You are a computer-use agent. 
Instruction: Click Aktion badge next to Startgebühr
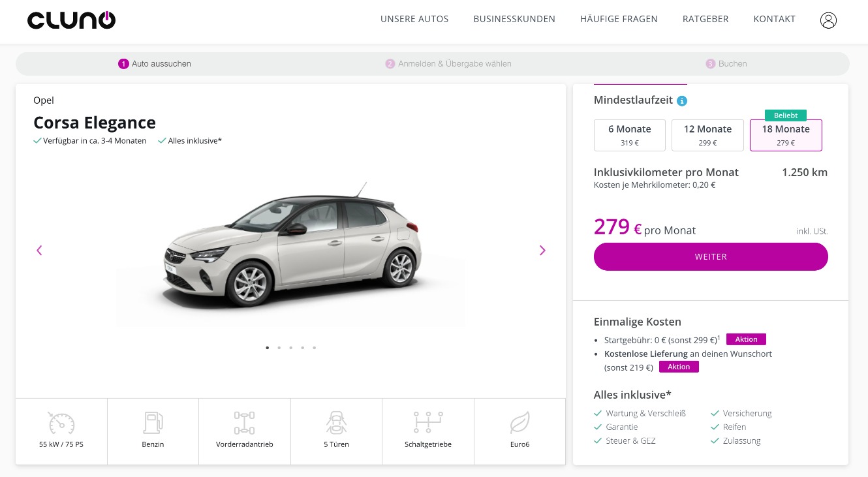[x=746, y=339]
